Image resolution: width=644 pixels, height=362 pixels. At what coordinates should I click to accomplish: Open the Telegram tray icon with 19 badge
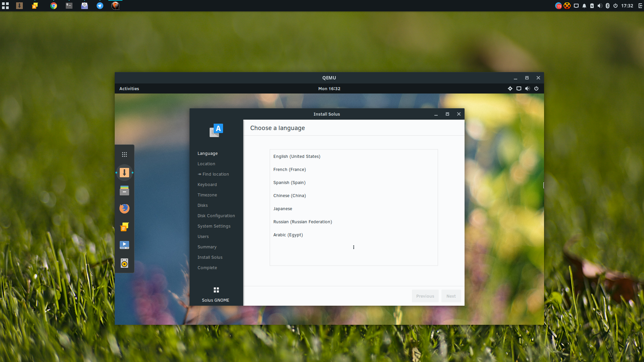pyautogui.click(x=558, y=6)
